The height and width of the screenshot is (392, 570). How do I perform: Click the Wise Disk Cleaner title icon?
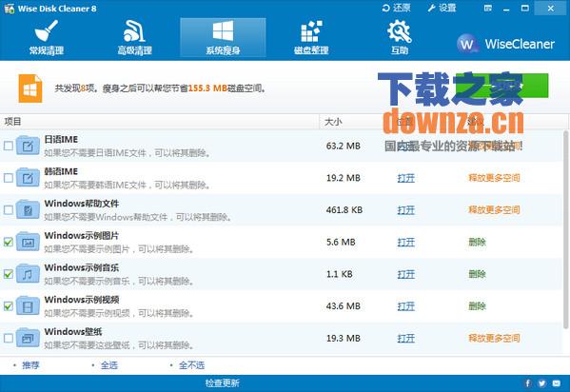[10, 8]
